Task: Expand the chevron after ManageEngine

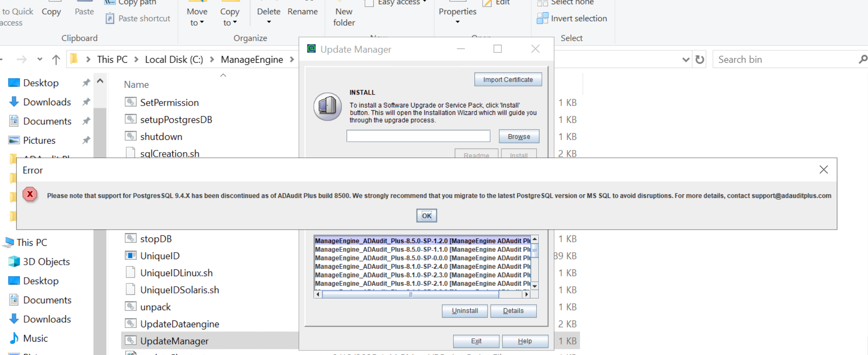Action: pyautogui.click(x=292, y=60)
